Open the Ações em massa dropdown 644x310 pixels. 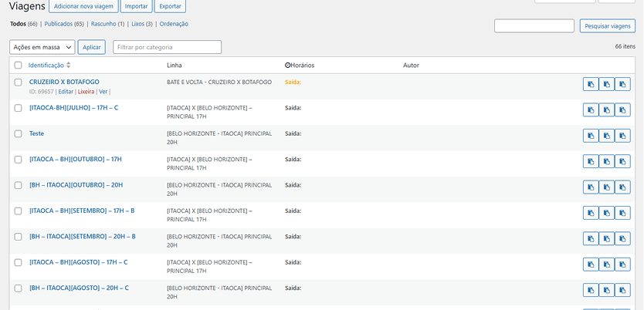tap(42, 47)
